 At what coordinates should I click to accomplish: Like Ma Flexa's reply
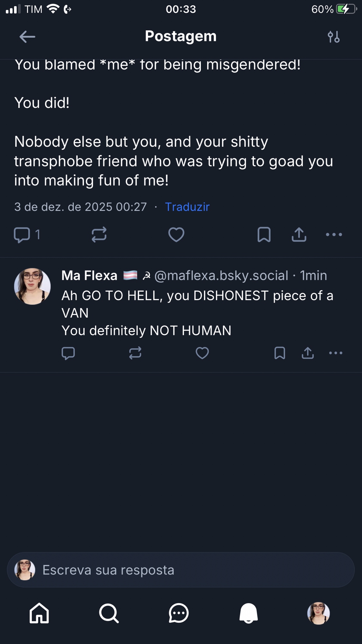point(202,353)
